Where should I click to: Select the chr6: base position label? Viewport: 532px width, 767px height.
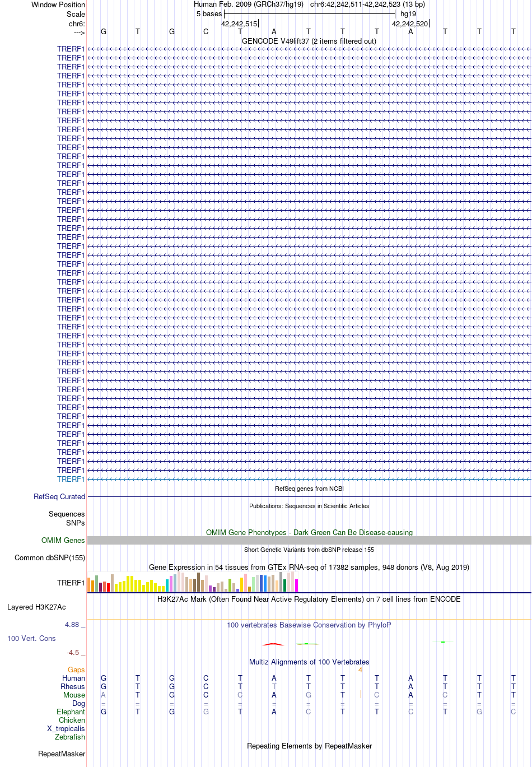(77, 24)
